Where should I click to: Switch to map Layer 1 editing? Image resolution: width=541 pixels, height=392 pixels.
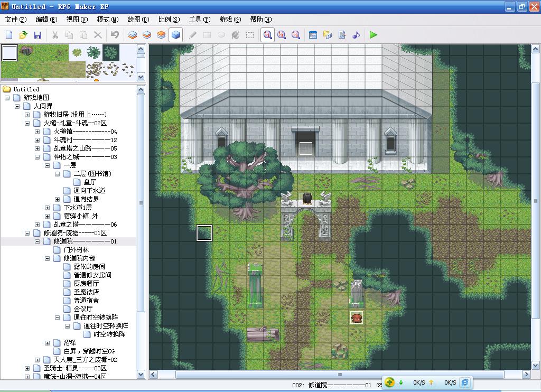pyautogui.click(x=133, y=35)
